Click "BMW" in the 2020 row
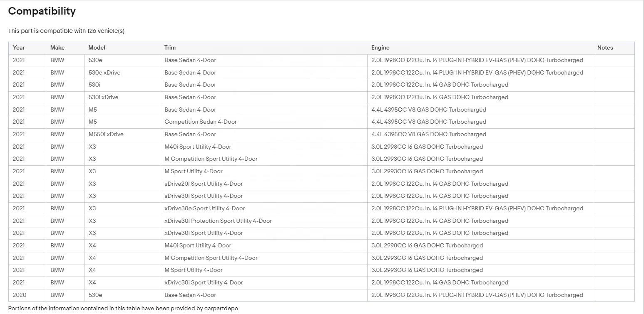 point(57,295)
